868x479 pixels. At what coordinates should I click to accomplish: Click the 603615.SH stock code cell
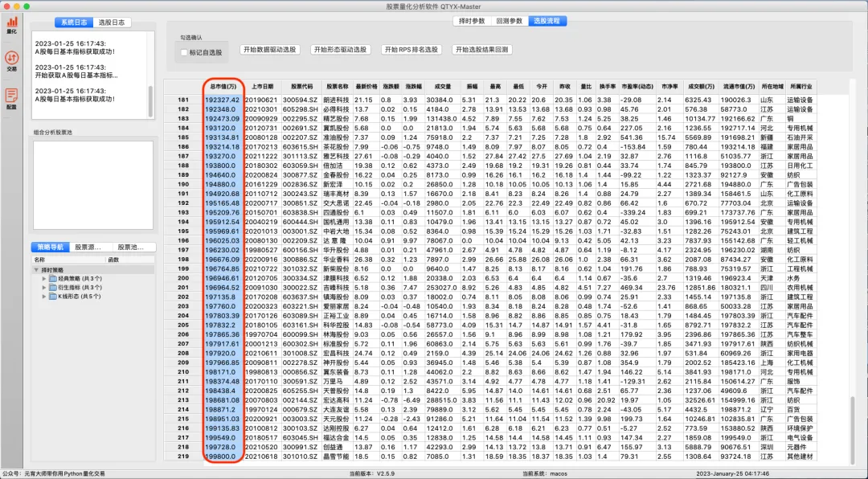point(301,147)
